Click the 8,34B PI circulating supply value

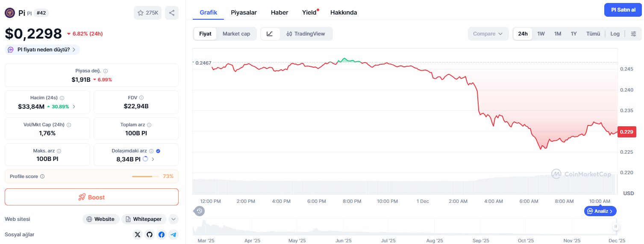point(128,159)
